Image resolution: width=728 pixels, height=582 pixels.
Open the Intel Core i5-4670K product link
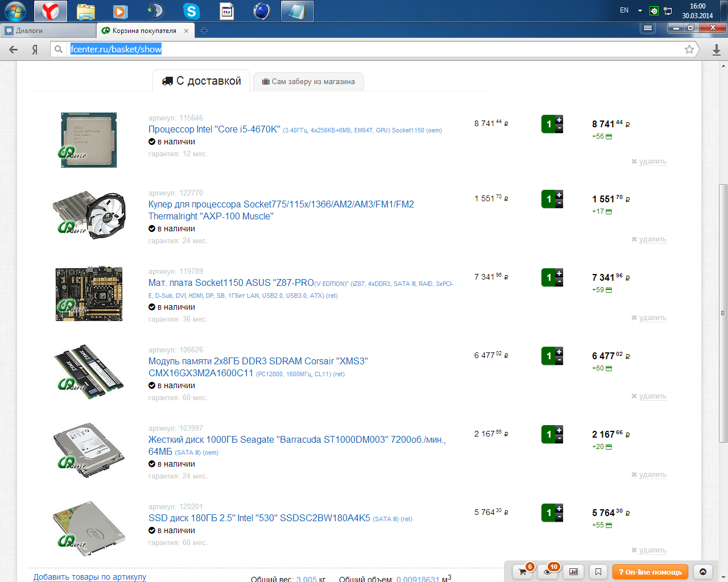295,130
